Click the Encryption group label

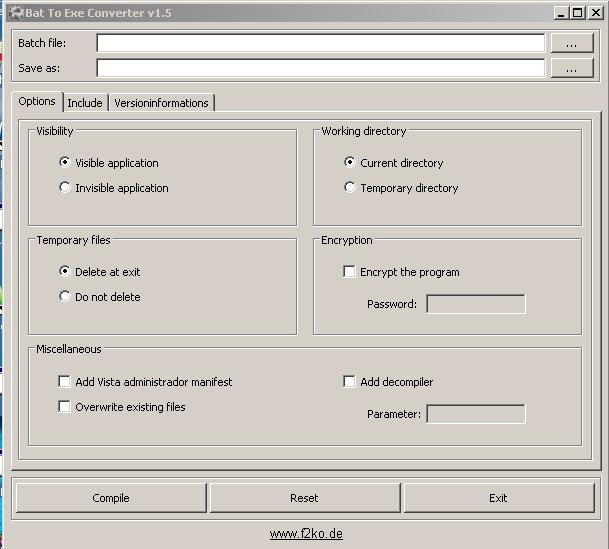346,240
